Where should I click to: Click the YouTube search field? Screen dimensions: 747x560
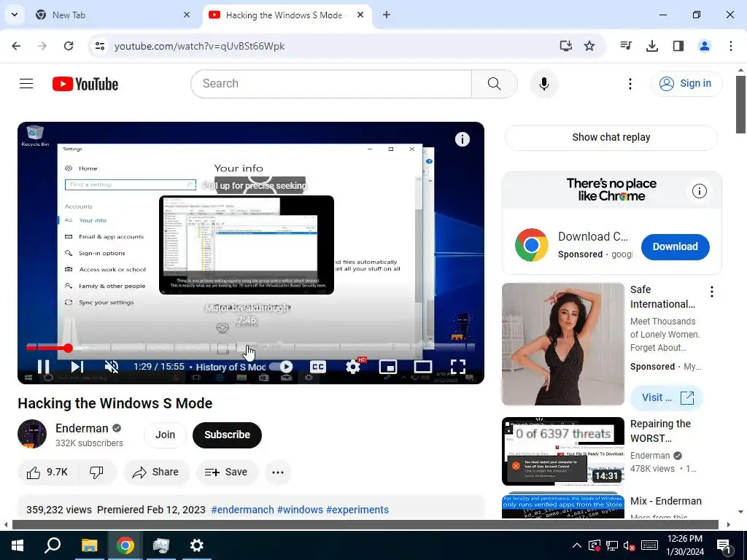pos(332,84)
